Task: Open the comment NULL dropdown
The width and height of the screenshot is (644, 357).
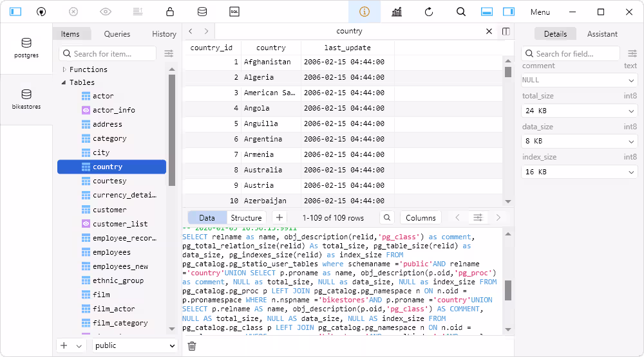Action: click(x=579, y=80)
